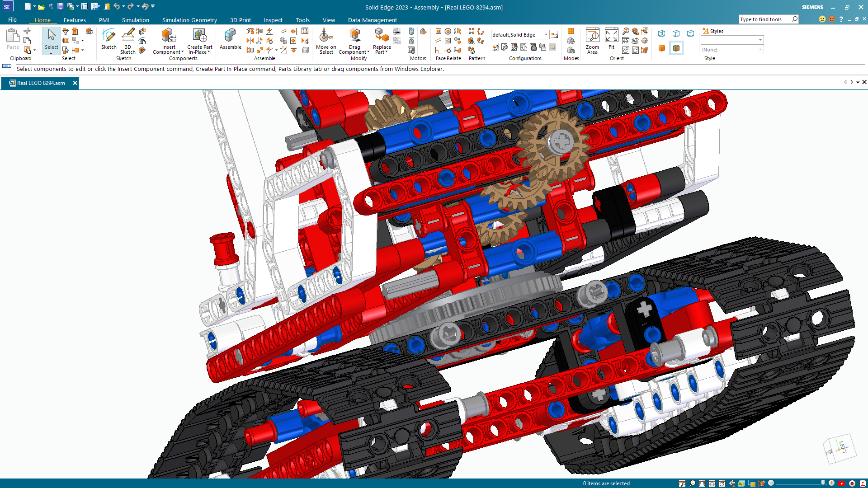
Task: Switch to the Inspect tab
Action: tap(273, 20)
